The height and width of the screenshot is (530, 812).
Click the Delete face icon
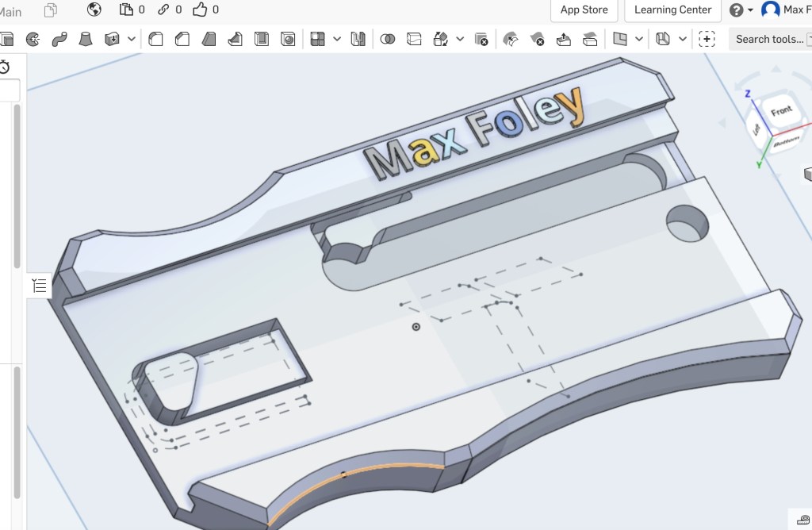click(x=538, y=39)
